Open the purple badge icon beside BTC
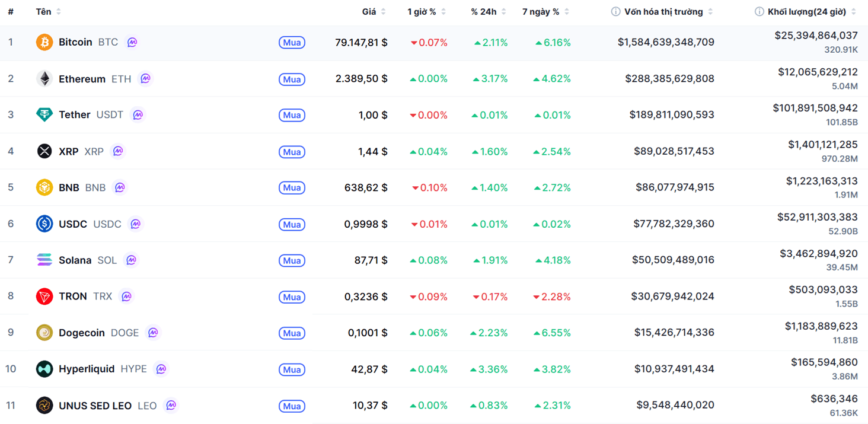The height and width of the screenshot is (424, 868). click(x=132, y=42)
